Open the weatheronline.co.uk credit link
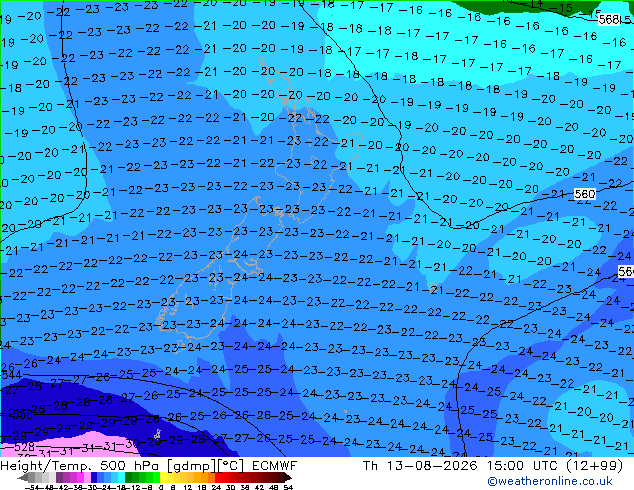Screen dimensions: 634x490 pyautogui.click(x=550, y=481)
